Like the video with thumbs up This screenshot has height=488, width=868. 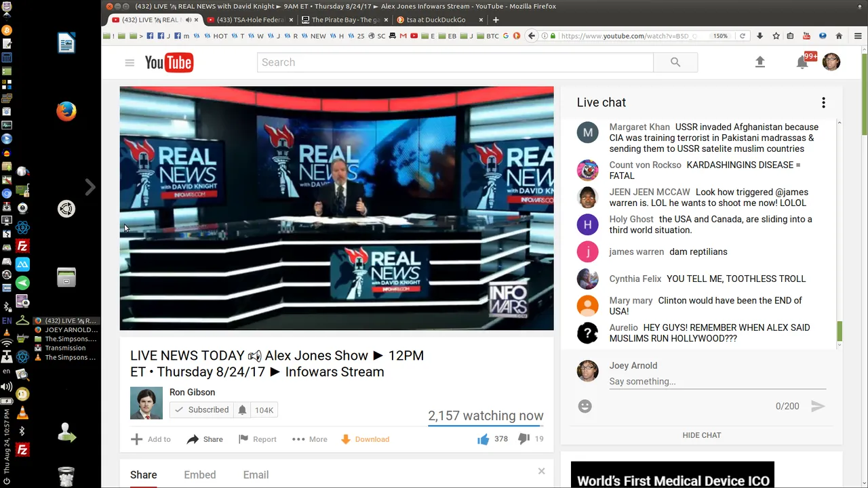point(483,439)
